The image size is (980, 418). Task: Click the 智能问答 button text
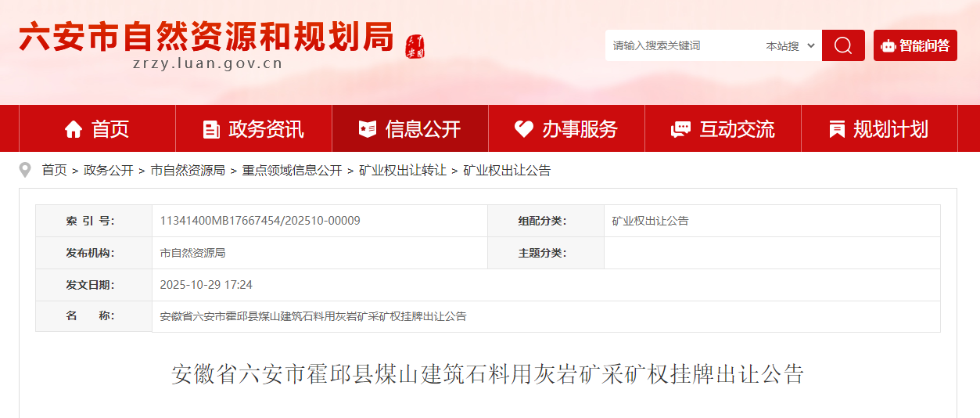click(x=924, y=46)
